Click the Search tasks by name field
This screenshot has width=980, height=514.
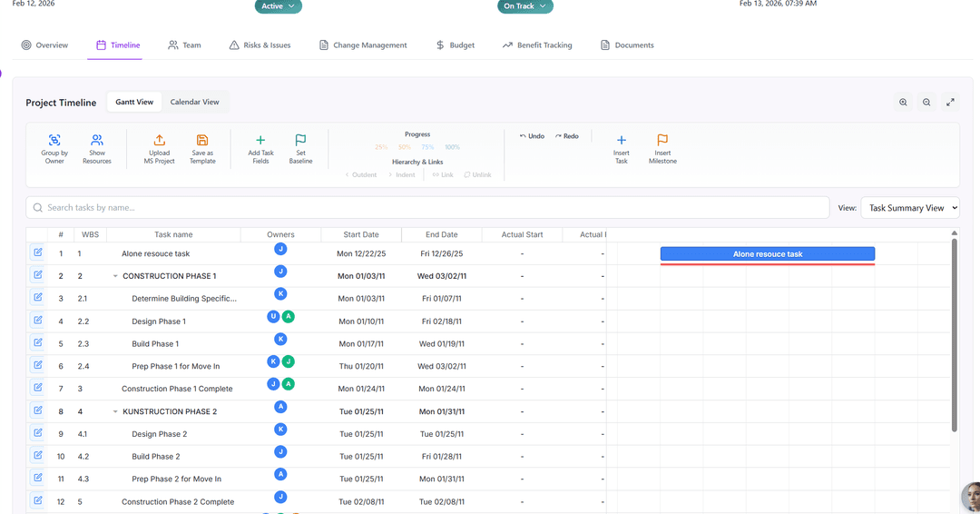[x=427, y=208]
